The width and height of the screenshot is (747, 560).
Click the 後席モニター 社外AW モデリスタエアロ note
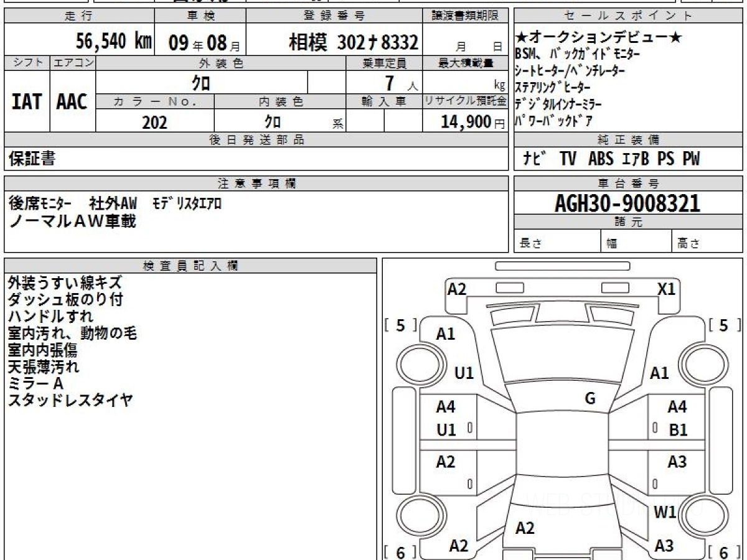[115, 203]
